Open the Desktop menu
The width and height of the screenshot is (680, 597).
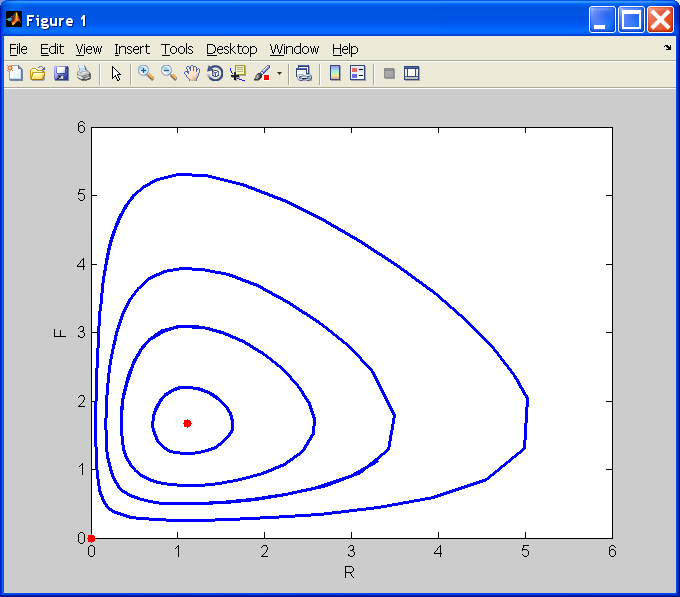[x=232, y=49]
